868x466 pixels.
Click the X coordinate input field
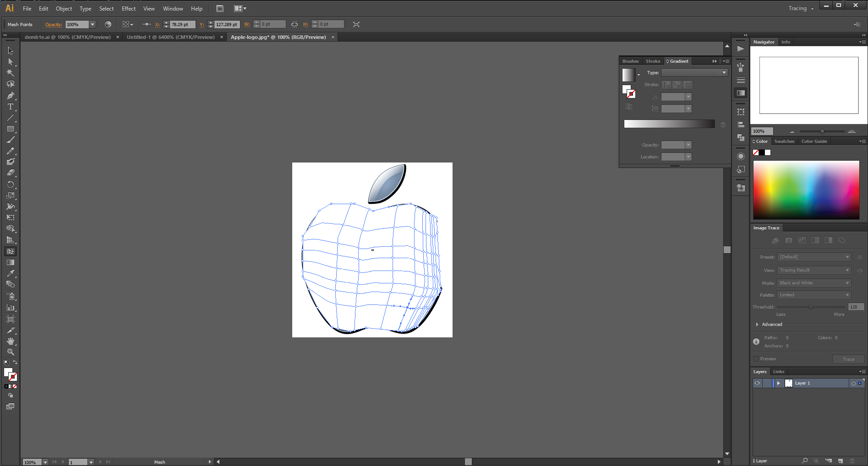[183, 25]
